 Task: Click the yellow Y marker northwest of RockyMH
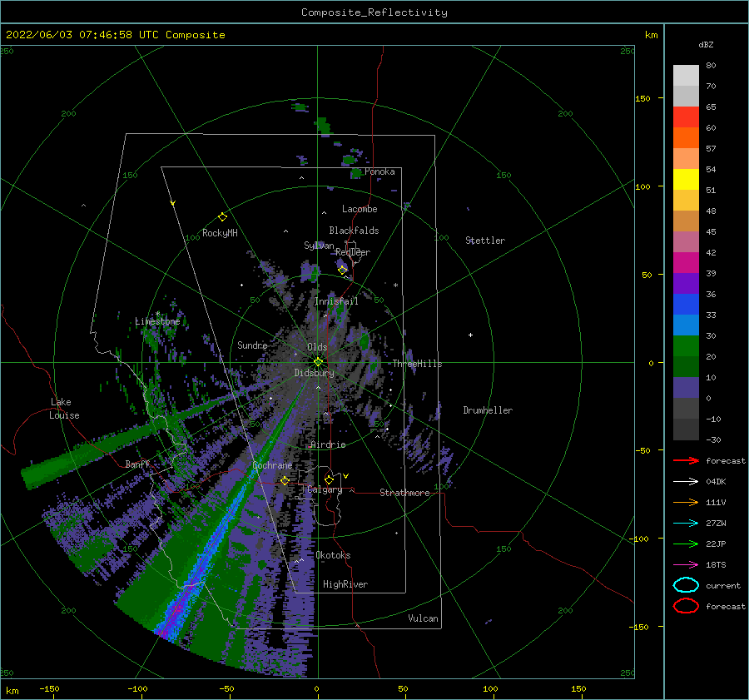(172, 203)
